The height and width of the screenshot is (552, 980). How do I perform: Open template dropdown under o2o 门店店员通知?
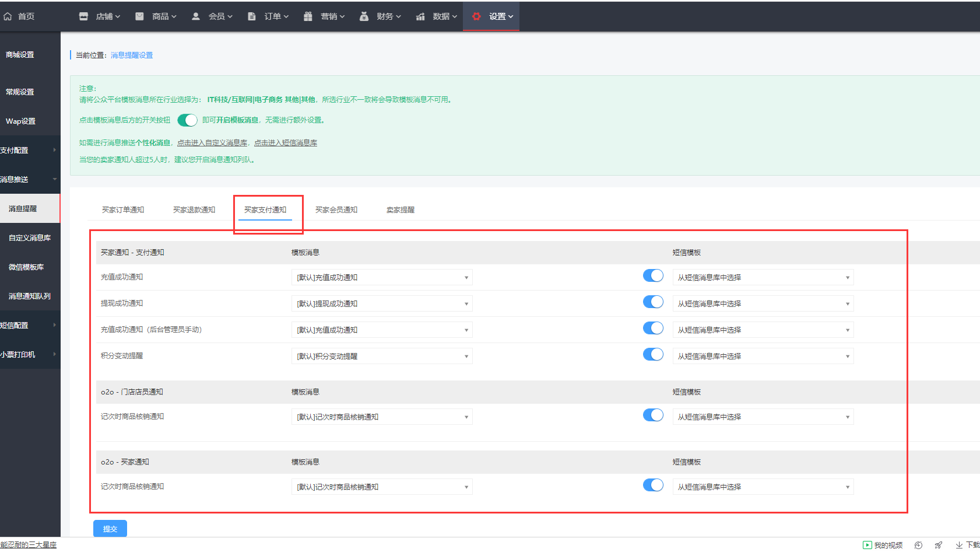pos(382,417)
